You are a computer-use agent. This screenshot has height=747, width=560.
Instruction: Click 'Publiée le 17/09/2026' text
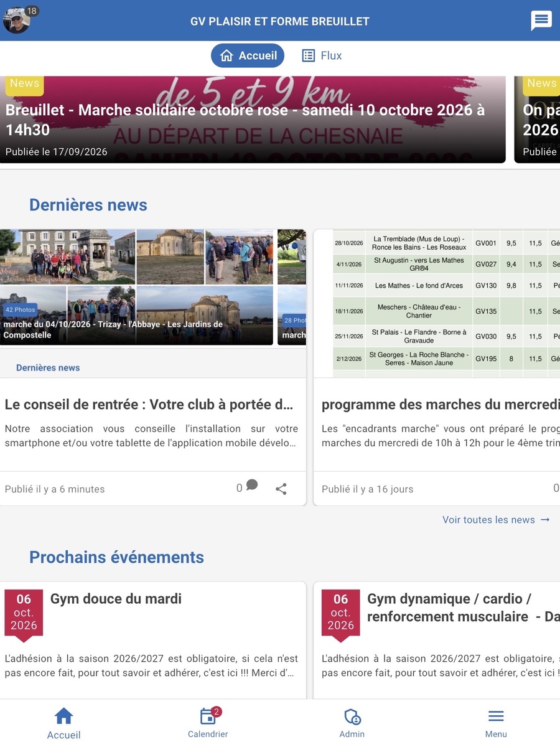pos(57,152)
